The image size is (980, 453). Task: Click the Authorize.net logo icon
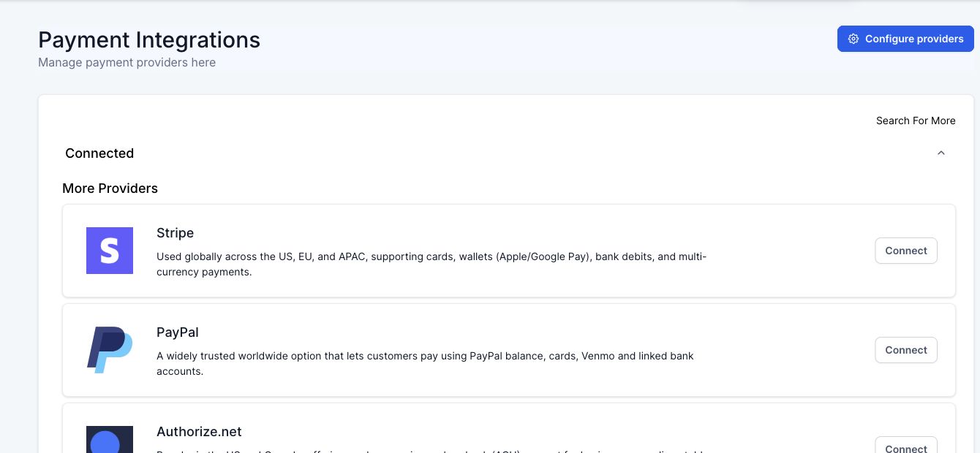coord(110,439)
